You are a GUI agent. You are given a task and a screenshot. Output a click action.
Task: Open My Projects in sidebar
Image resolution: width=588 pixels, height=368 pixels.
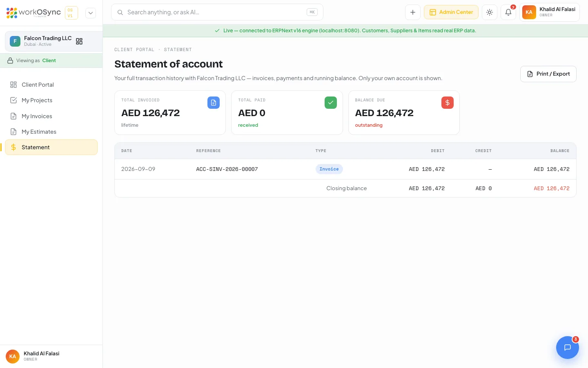(x=51, y=100)
